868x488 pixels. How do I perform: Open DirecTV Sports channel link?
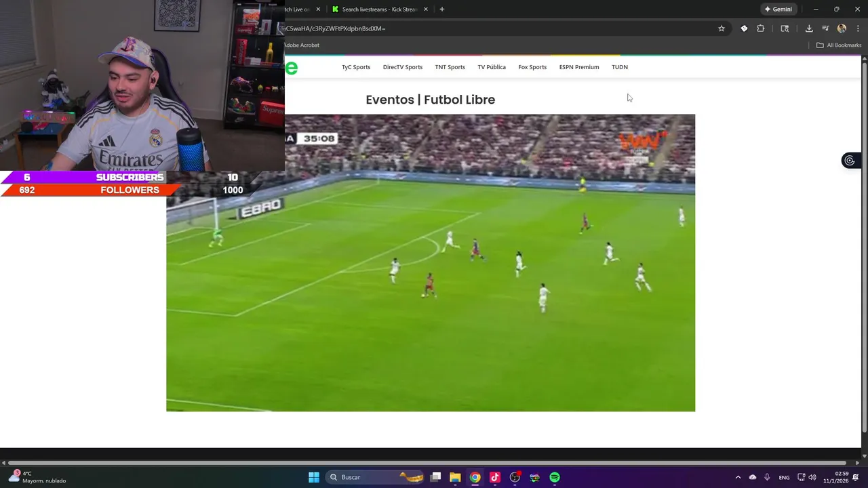(403, 67)
